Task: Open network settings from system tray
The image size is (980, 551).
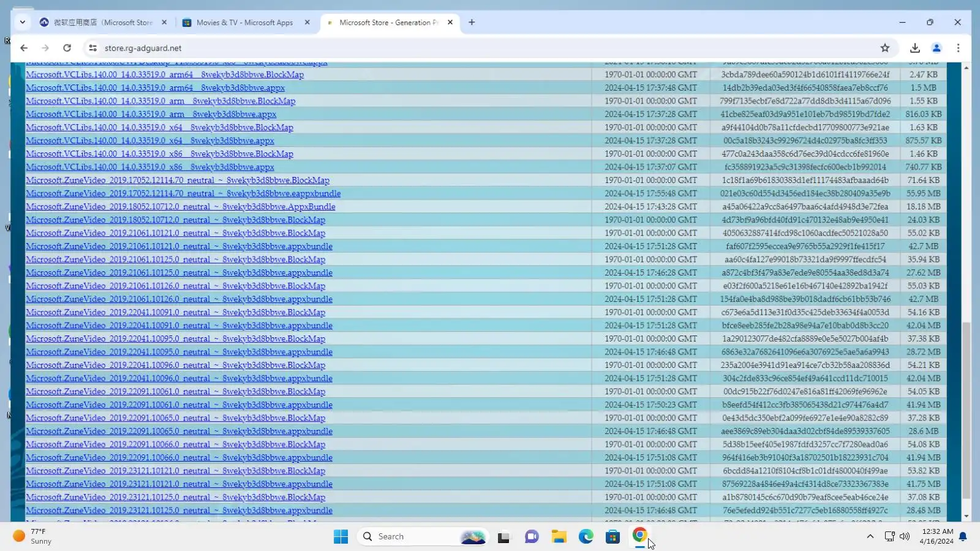Action: (x=889, y=536)
